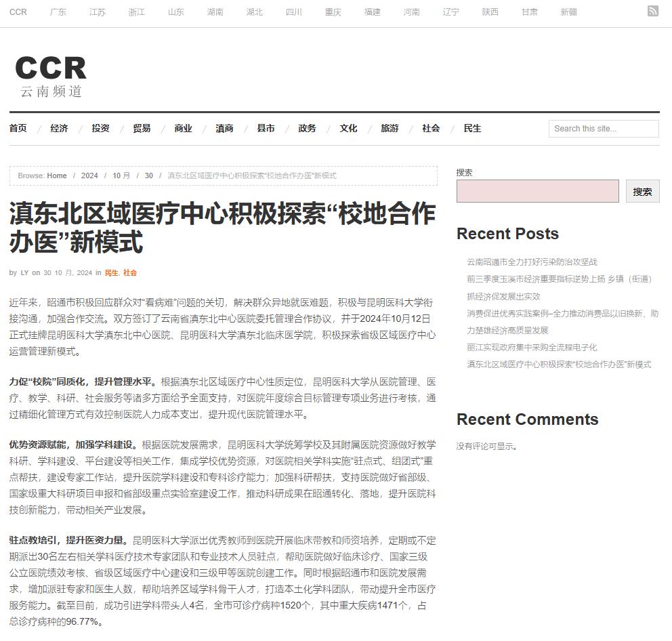The height and width of the screenshot is (641, 672).
Task: Open 政务 in main navigation
Action: point(308,128)
